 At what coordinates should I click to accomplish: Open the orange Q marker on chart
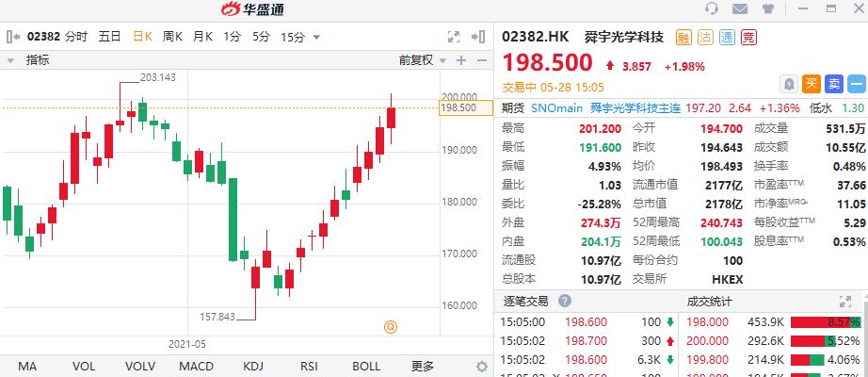click(x=391, y=327)
